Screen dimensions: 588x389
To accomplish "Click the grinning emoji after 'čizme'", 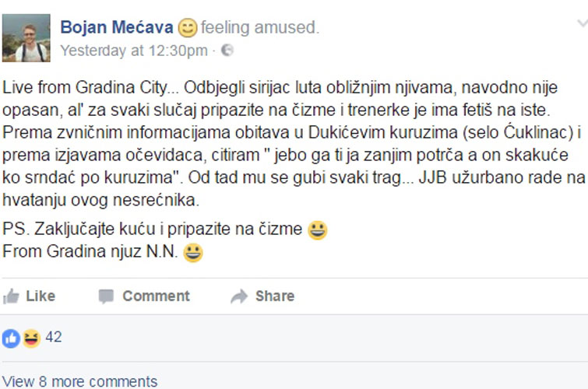I will pos(318,230).
